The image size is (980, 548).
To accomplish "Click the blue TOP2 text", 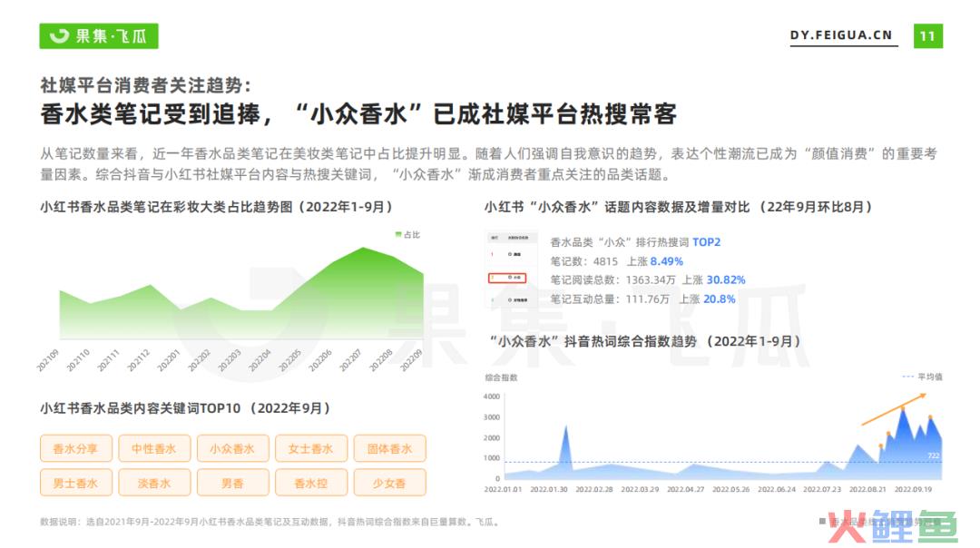I will click(706, 242).
